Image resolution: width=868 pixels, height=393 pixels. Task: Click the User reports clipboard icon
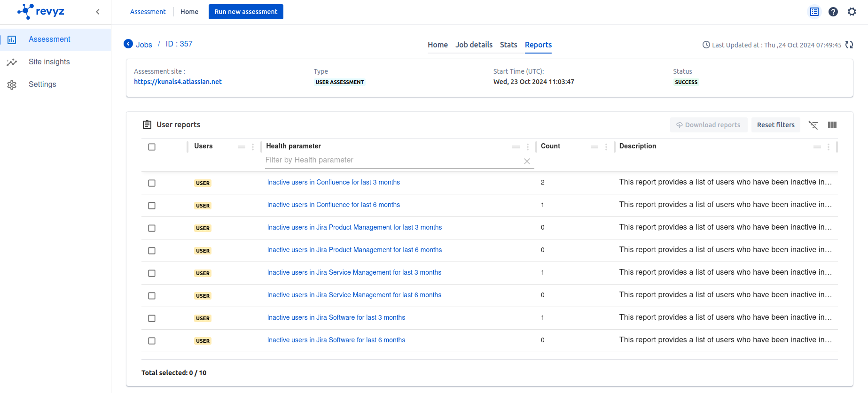[x=147, y=124]
